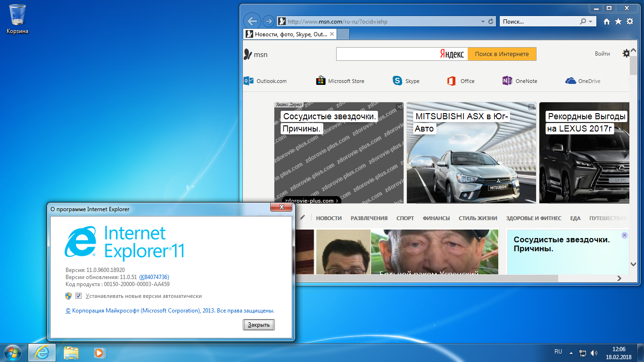Open the Рекордные Выгоды на LEXUS ad

pyautogui.click(x=584, y=153)
